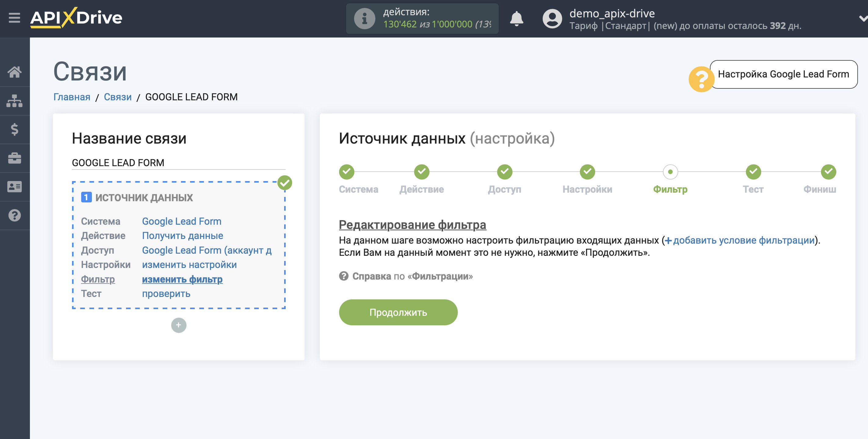Edit the connection name field
The width and height of the screenshot is (868, 439).
(179, 162)
